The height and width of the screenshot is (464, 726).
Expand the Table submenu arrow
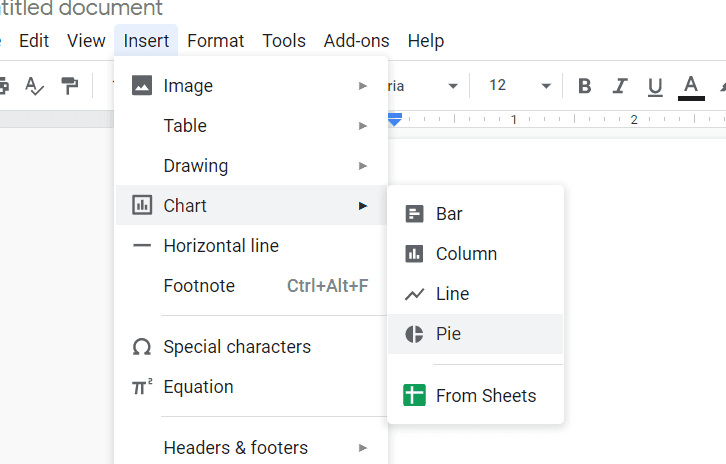click(x=363, y=126)
